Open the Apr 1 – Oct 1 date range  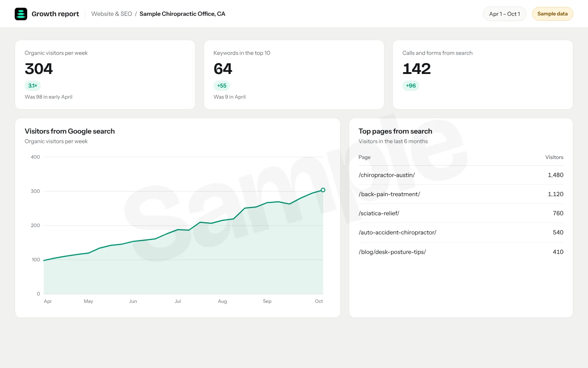pyautogui.click(x=504, y=14)
